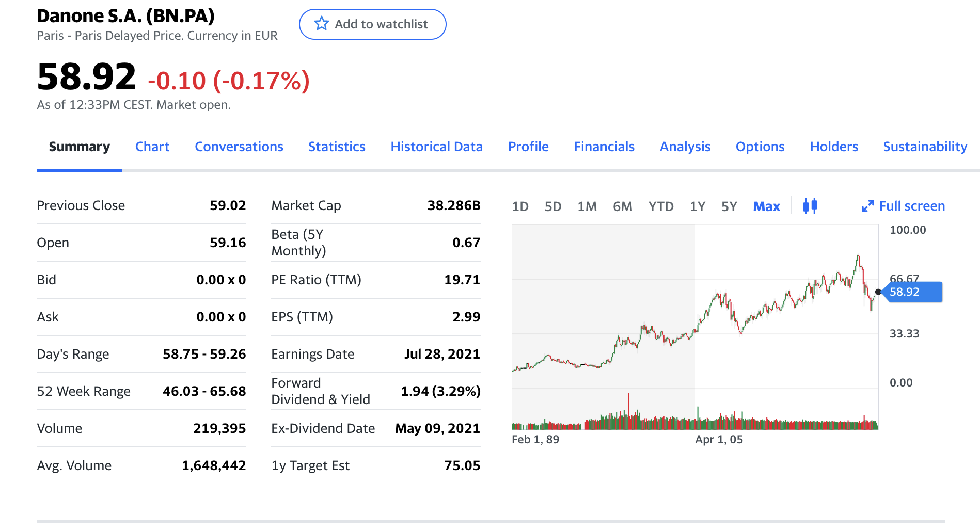Open the Conversations tab

239,147
